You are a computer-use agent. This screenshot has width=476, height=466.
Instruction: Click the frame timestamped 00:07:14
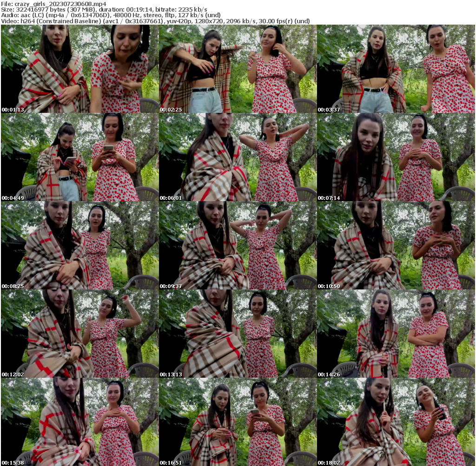[396, 157]
